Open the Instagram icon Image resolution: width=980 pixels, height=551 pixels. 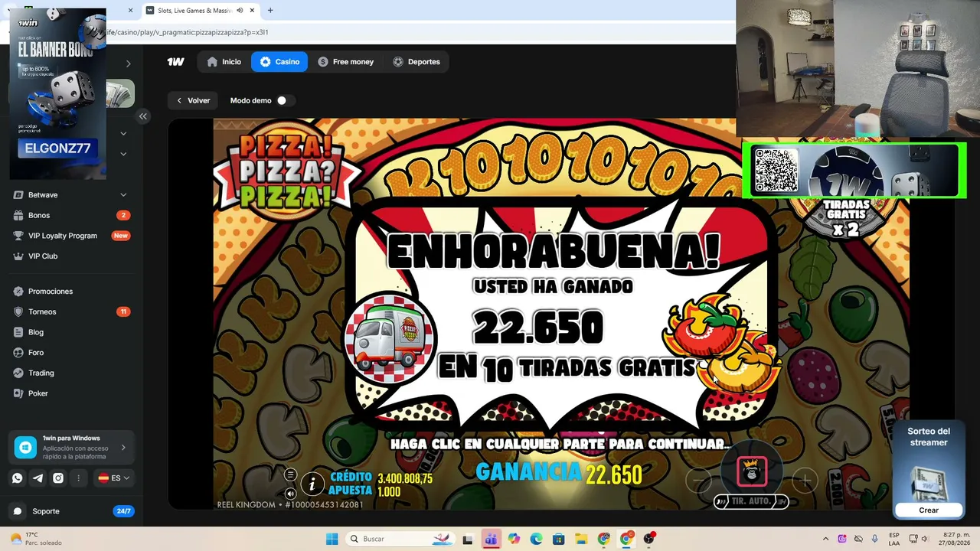pyautogui.click(x=58, y=478)
